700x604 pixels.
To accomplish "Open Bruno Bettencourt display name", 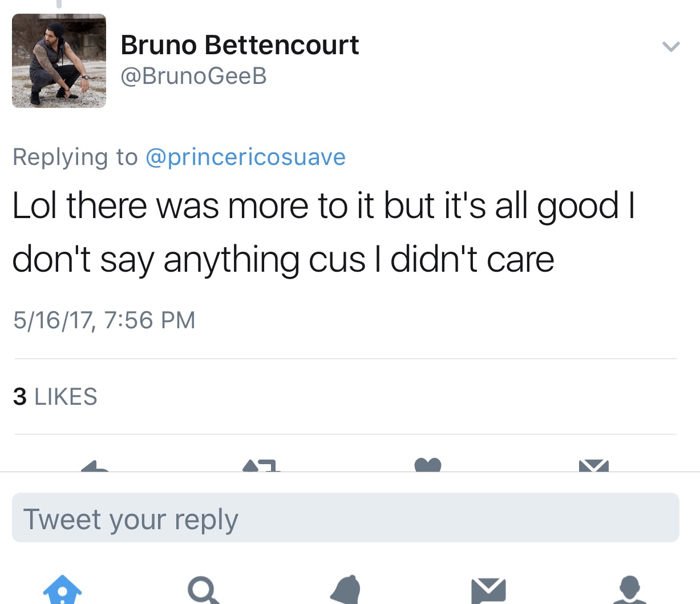I will coord(240,45).
